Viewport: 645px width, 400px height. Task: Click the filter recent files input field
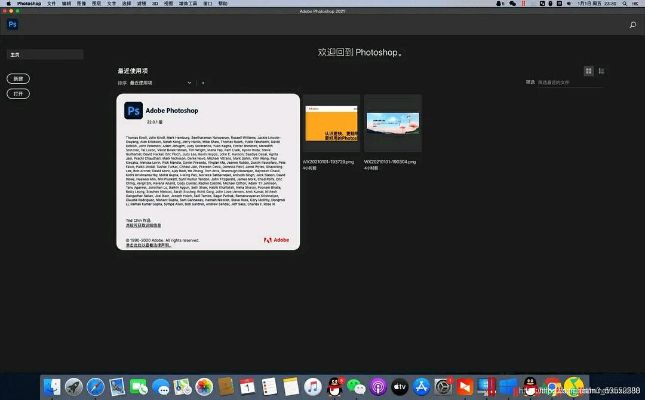click(x=563, y=82)
